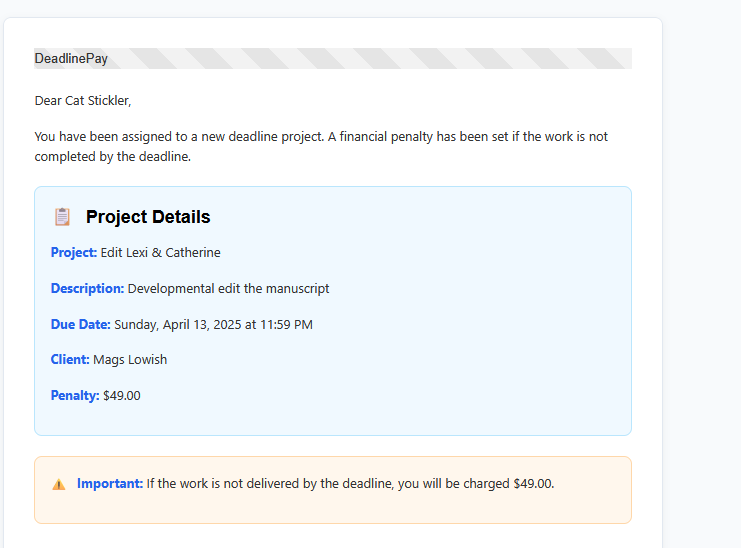
Task: Click the blue Description: label
Action: [x=87, y=289]
